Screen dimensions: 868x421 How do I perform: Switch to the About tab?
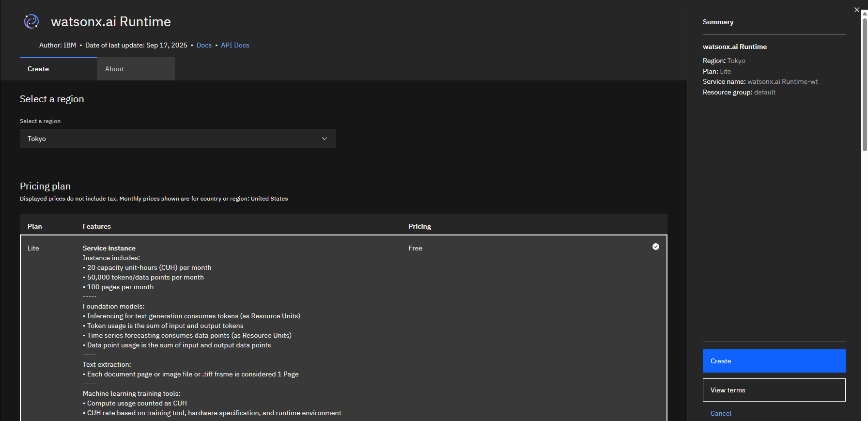point(136,69)
